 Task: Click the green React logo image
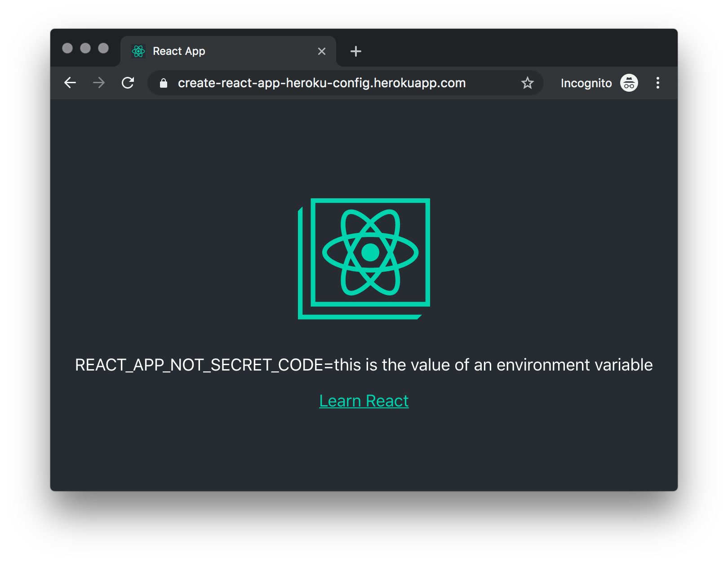364,259
